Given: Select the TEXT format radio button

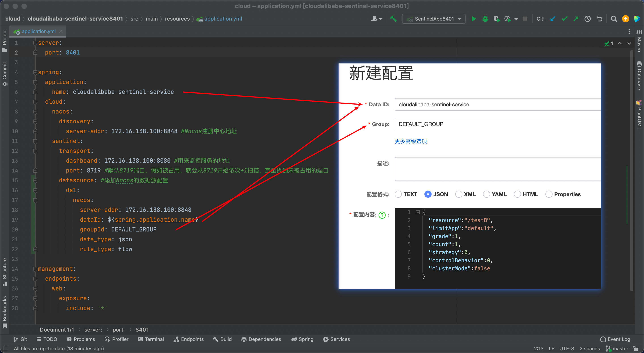Looking at the screenshot, I should [398, 194].
